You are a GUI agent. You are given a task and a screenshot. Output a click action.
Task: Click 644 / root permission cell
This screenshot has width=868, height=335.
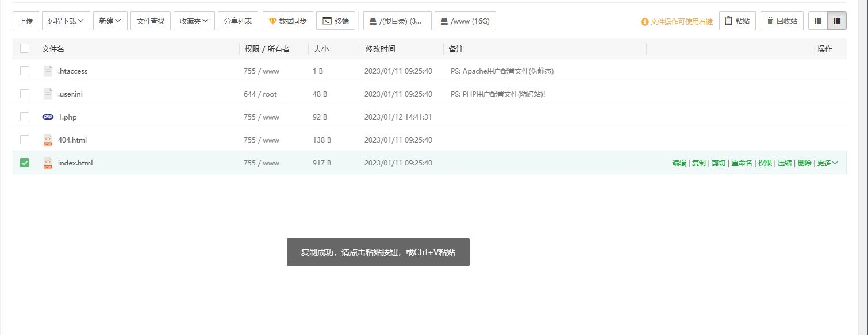tap(260, 94)
